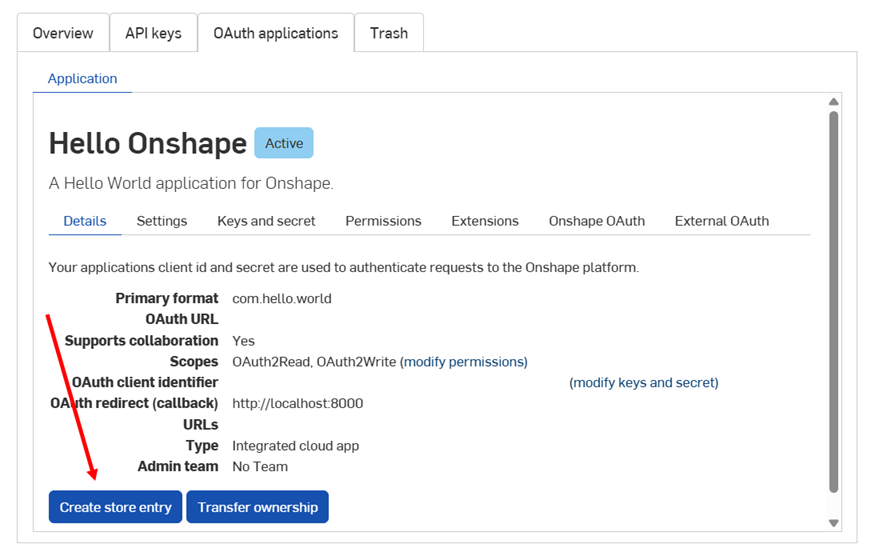Switch to the API keys tab

click(153, 33)
